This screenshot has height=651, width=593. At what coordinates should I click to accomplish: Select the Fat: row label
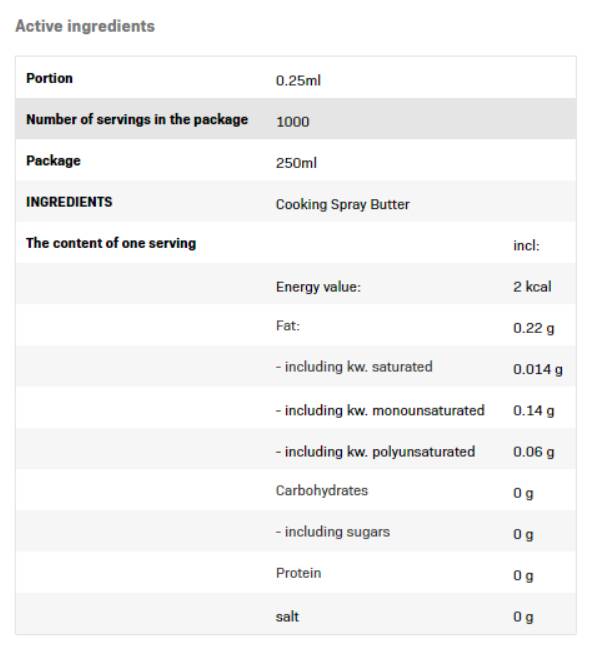pyautogui.click(x=288, y=326)
